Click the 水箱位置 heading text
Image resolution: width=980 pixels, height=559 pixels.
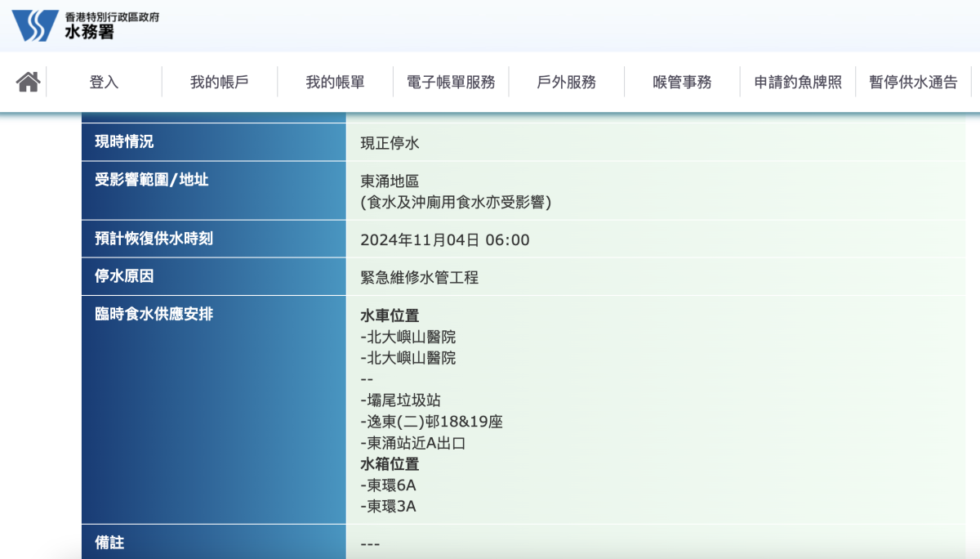click(390, 464)
